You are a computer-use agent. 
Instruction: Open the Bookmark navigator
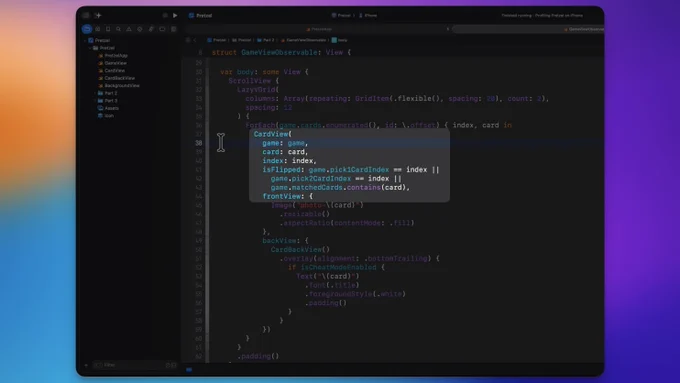point(108,29)
